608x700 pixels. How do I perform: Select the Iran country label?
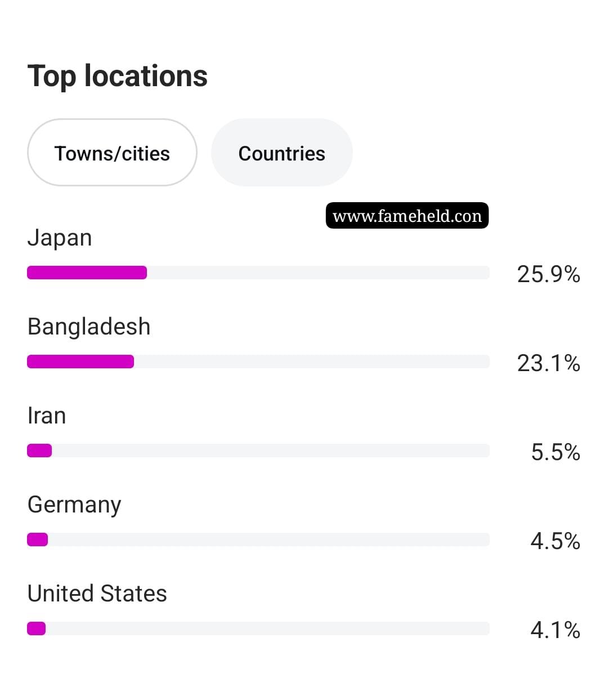coord(47,416)
